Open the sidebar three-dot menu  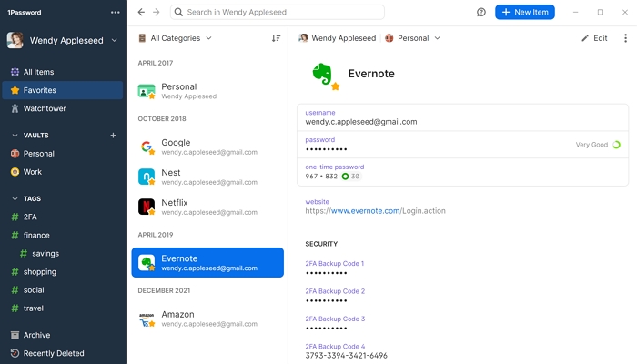(x=116, y=12)
